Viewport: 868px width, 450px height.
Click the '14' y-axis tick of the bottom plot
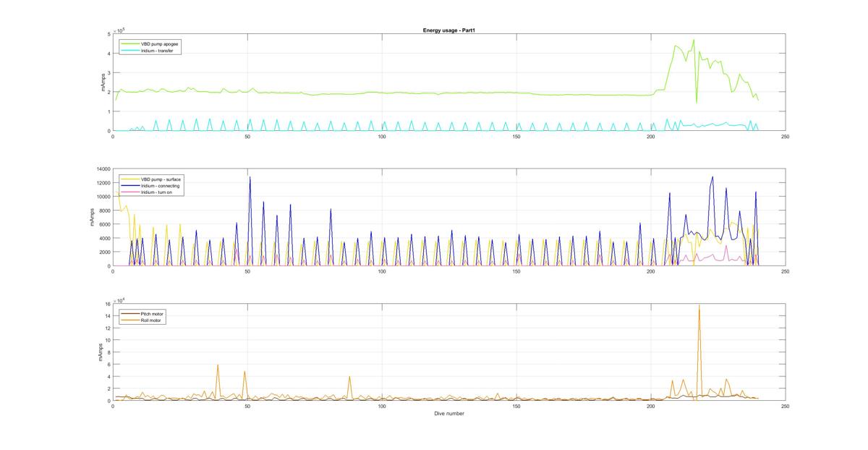click(x=107, y=316)
